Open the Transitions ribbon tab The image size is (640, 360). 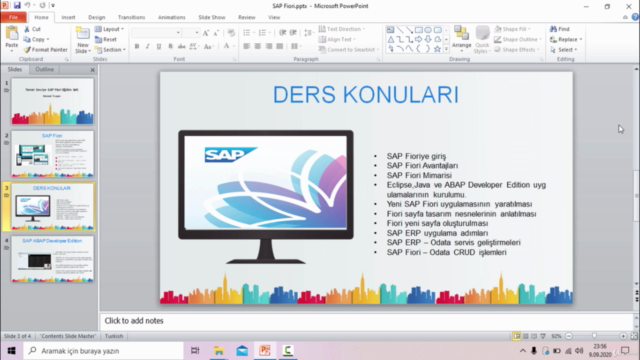click(131, 17)
